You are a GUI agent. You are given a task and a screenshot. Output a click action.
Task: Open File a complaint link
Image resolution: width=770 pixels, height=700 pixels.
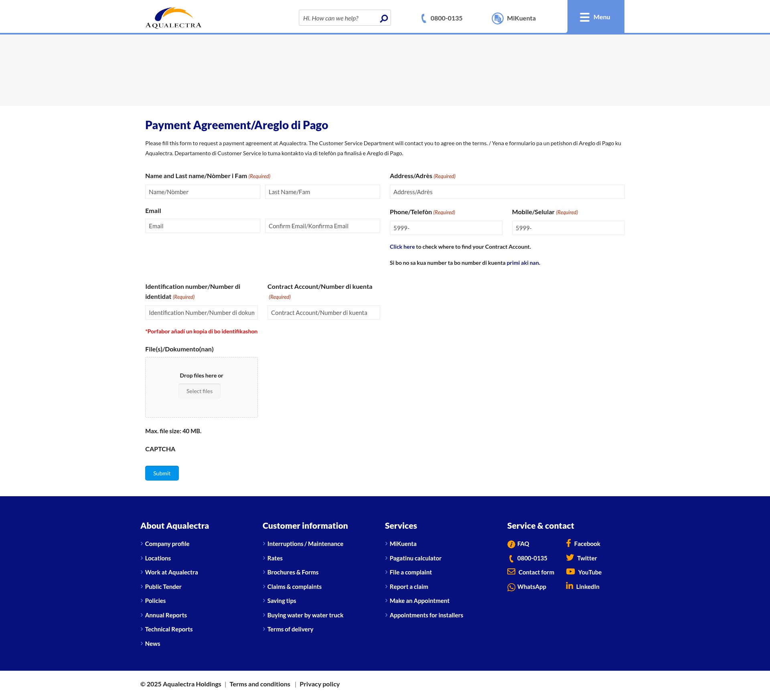tap(411, 572)
